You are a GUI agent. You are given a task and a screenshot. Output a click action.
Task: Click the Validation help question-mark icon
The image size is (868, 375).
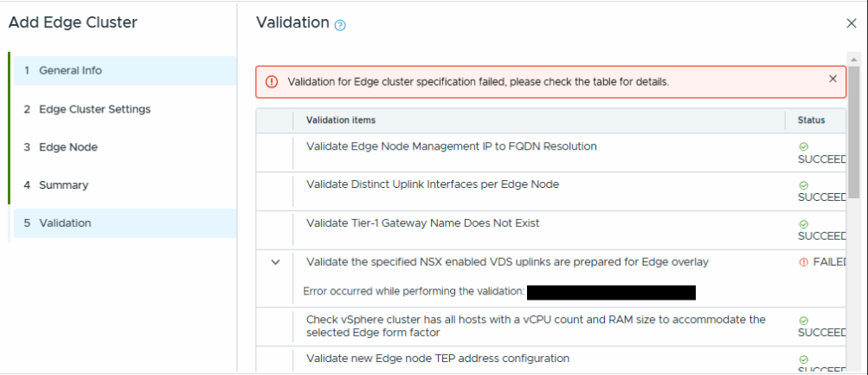(x=340, y=25)
